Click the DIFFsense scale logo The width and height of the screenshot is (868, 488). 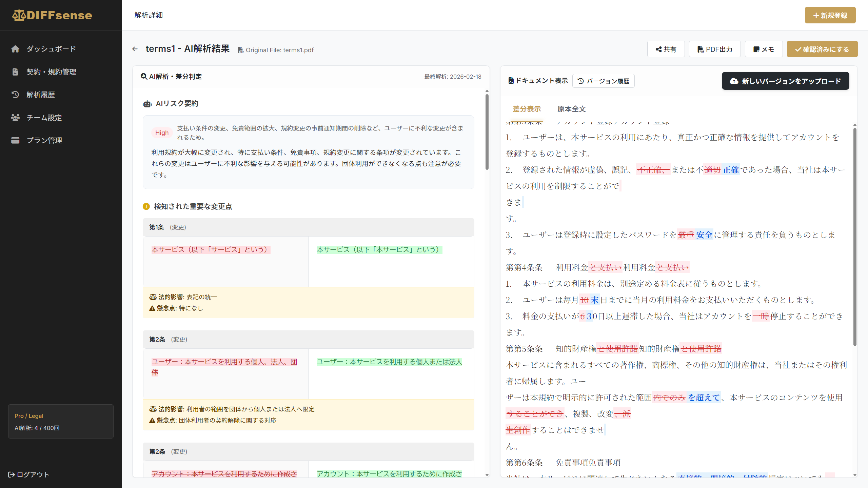pos(19,15)
